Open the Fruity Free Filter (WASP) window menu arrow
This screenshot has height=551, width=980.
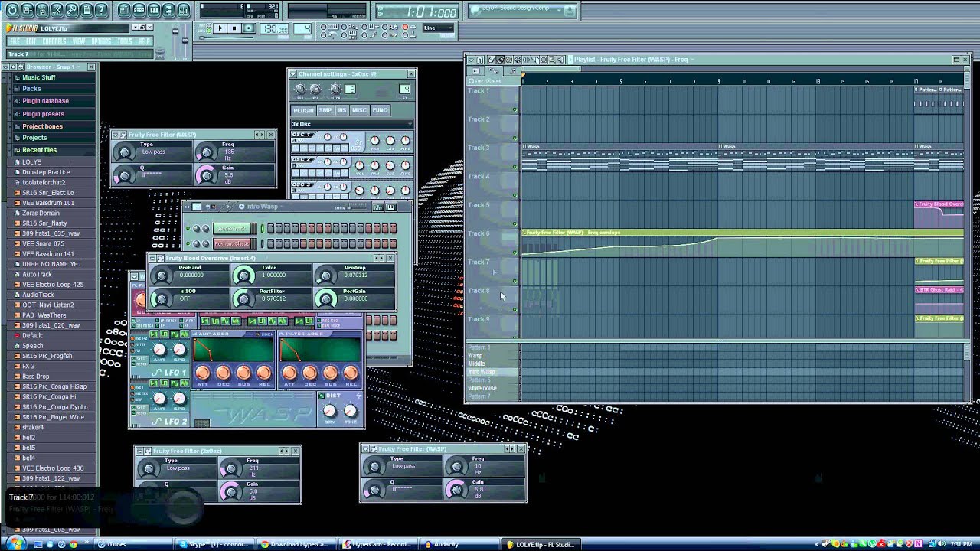[x=117, y=135]
